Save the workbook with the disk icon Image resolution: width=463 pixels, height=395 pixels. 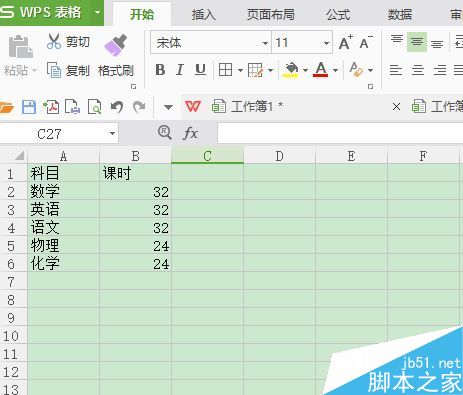coord(29,107)
